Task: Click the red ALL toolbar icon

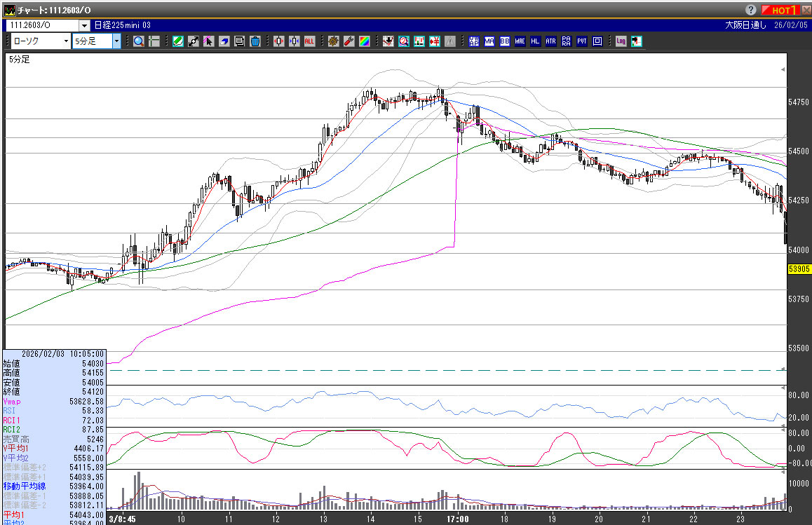Action: tap(309, 41)
